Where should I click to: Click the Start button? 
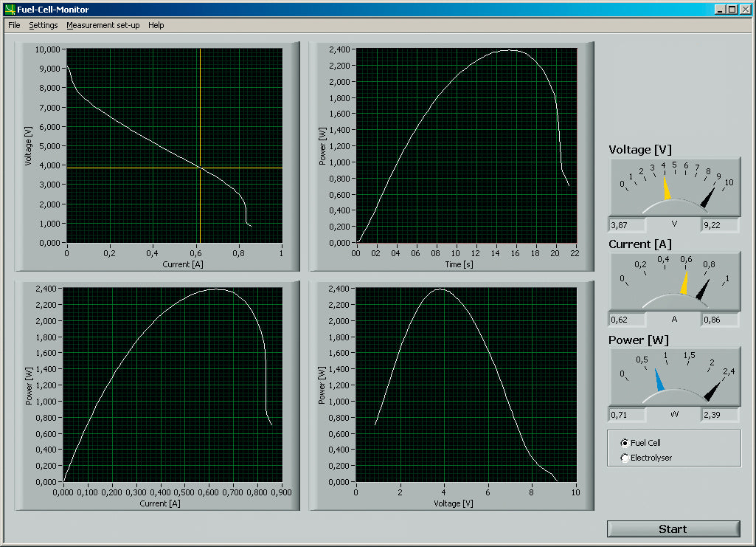click(x=673, y=529)
